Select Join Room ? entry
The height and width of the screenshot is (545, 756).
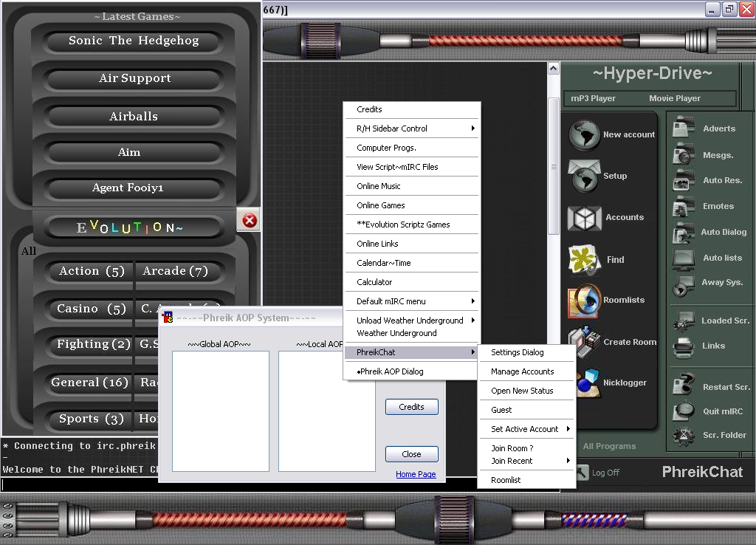point(526,448)
